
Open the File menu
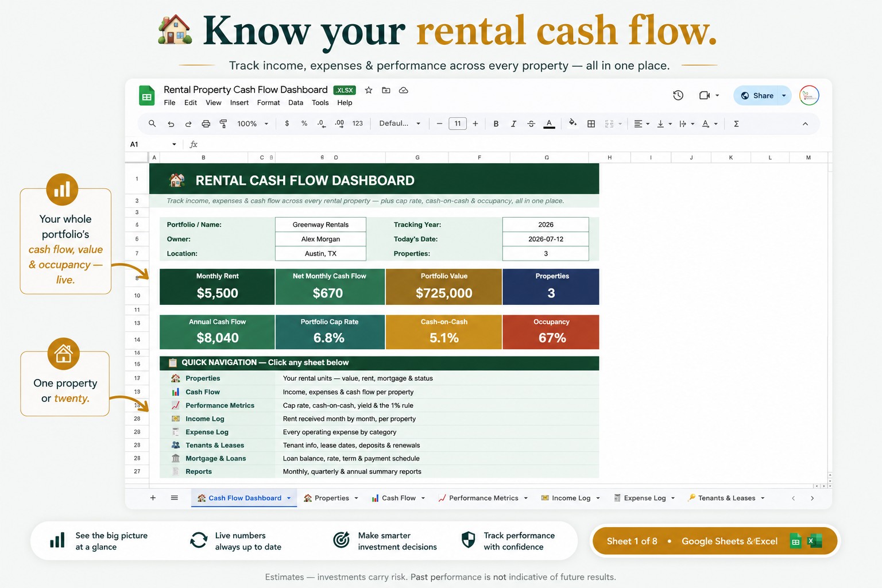[169, 103]
